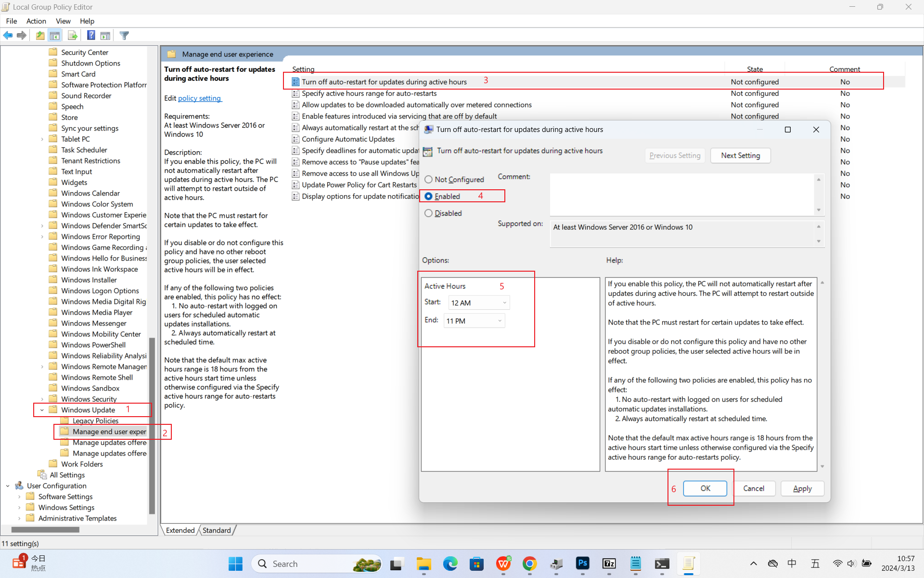
Task: Select the Legacy Policies folder
Action: pyautogui.click(x=95, y=420)
